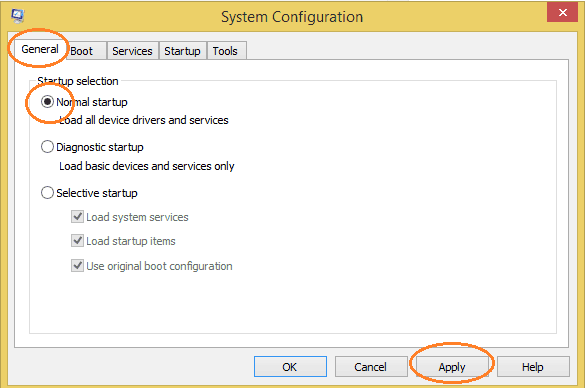
Task: Click the OK button
Action: (290, 367)
